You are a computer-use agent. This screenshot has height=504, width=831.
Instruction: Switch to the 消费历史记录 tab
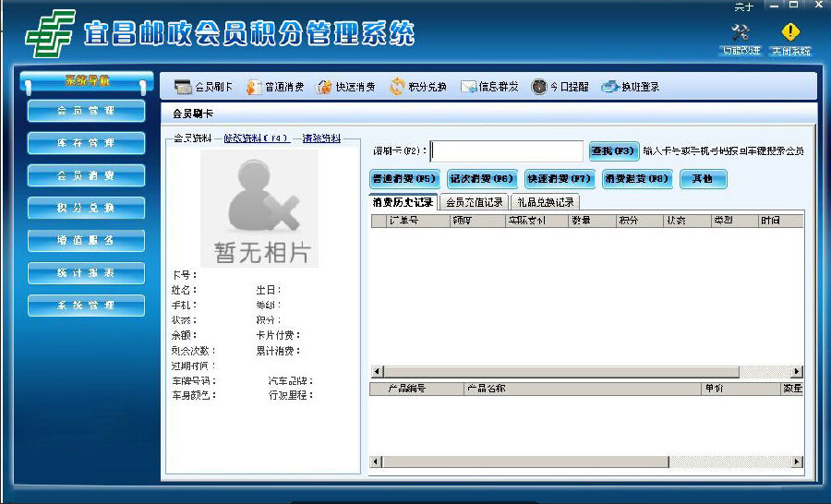pyautogui.click(x=403, y=202)
